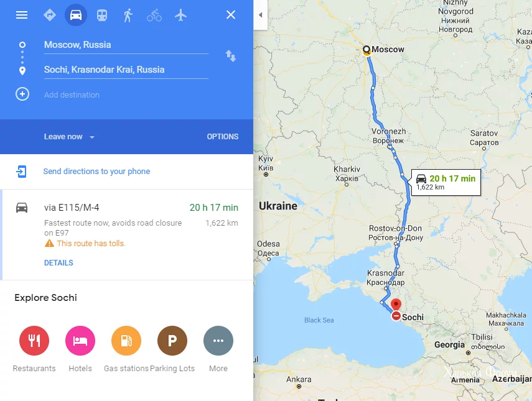Add a destination with plus icon

tap(22, 94)
